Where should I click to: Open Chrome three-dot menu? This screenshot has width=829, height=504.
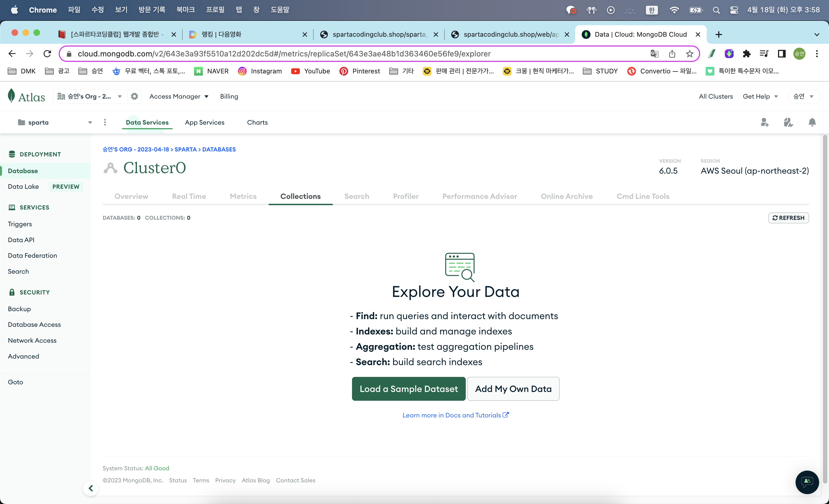click(x=817, y=54)
